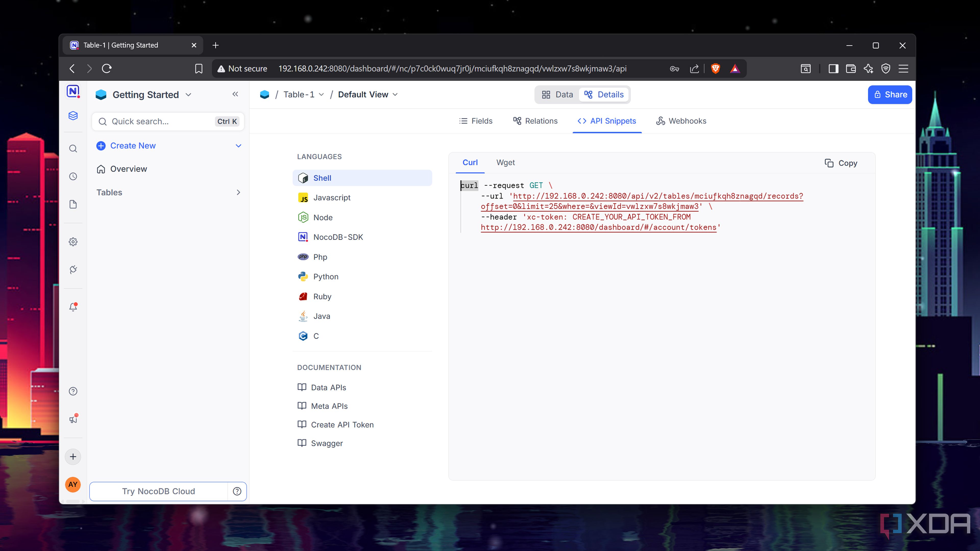Screen dimensions: 980x551
Task: Expand the Tables section arrow
Action: point(239,192)
